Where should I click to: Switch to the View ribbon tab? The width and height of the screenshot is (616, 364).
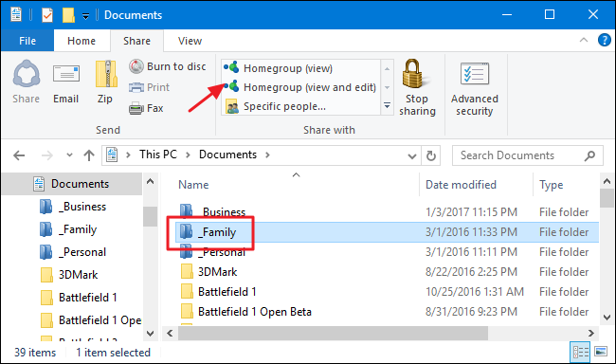[x=190, y=41]
